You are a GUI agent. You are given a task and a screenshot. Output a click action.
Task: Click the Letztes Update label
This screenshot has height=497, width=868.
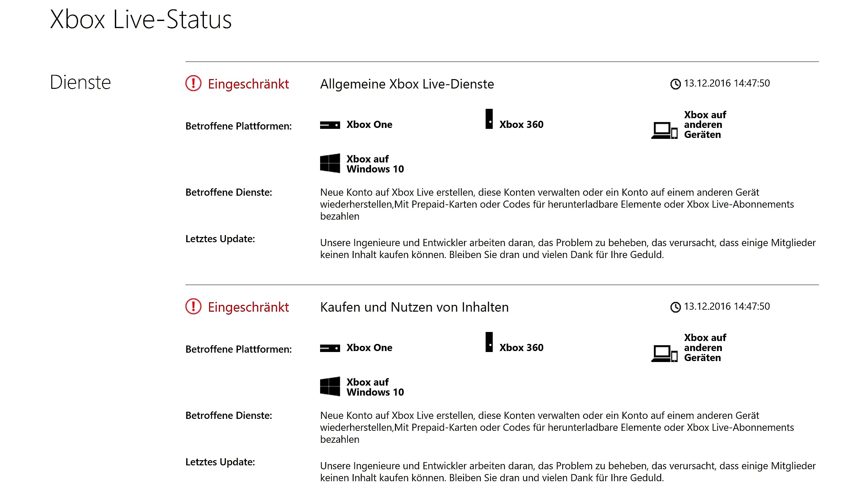coord(221,239)
